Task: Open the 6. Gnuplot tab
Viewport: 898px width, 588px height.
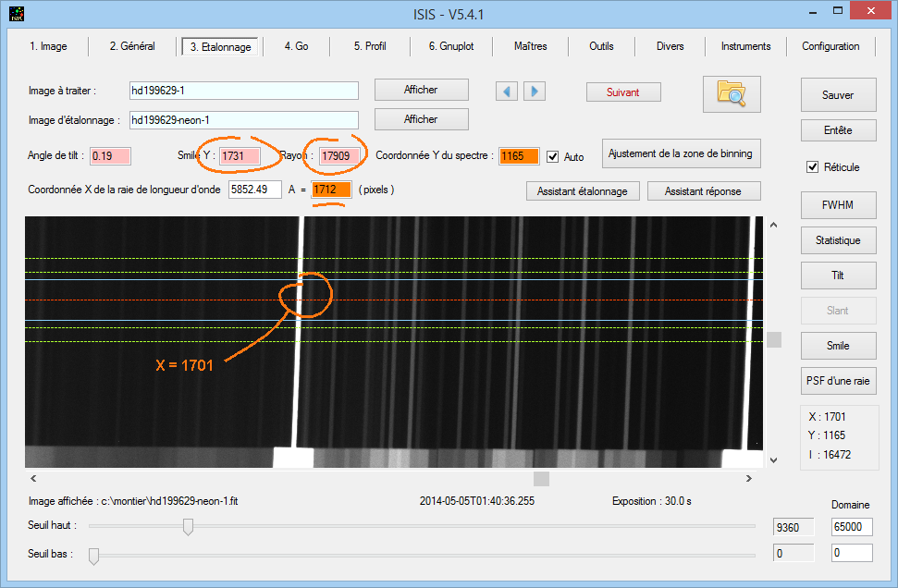Action: (x=451, y=46)
